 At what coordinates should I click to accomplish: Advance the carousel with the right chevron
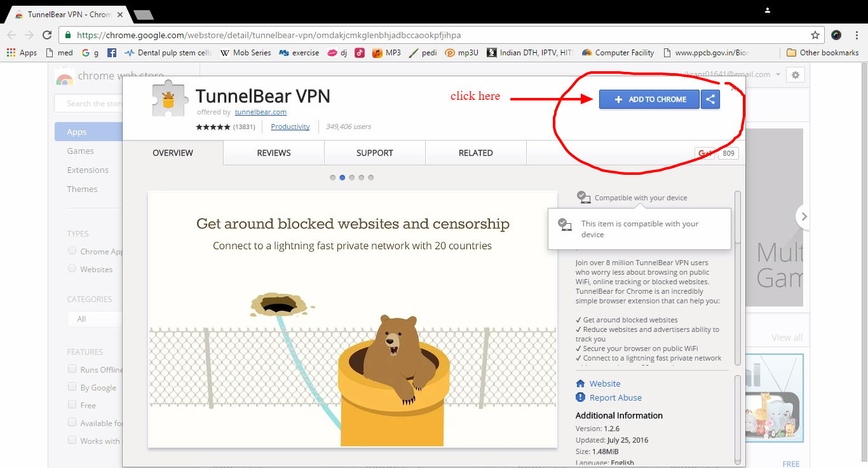coord(804,217)
